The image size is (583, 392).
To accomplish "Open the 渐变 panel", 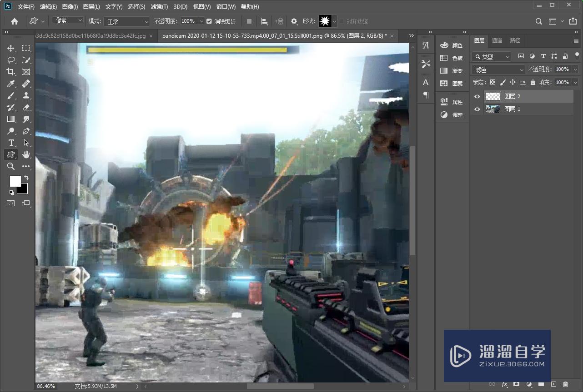I will (451, 71).
